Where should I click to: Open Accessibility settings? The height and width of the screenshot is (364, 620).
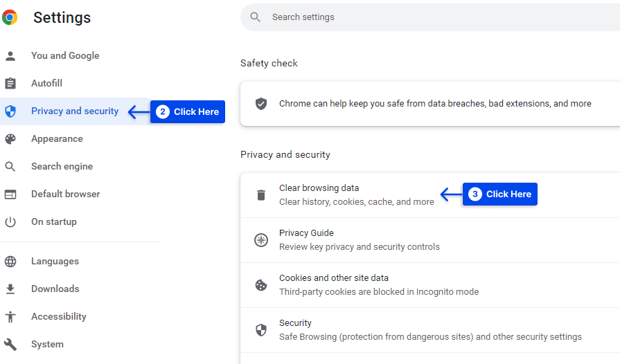59,317
